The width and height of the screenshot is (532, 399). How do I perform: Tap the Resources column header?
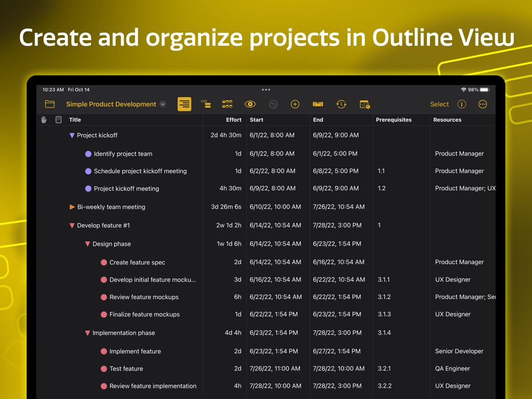click(447, 120)
